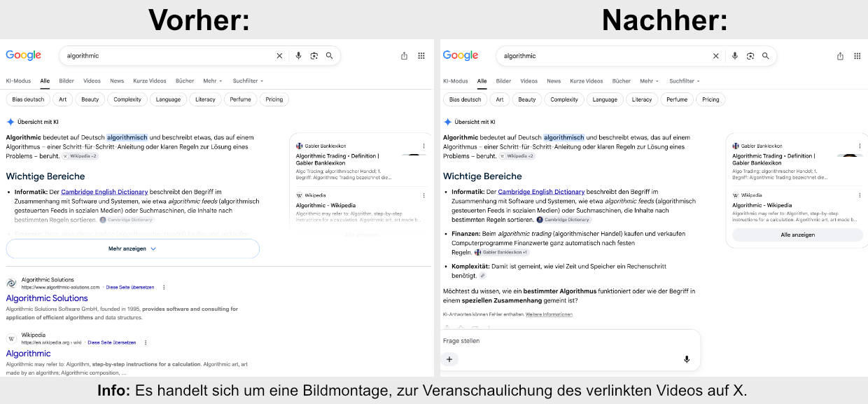Open the Algorithmic Solutions result title link
This screenshot has width=868, height=404.
(x=47, y=298)
